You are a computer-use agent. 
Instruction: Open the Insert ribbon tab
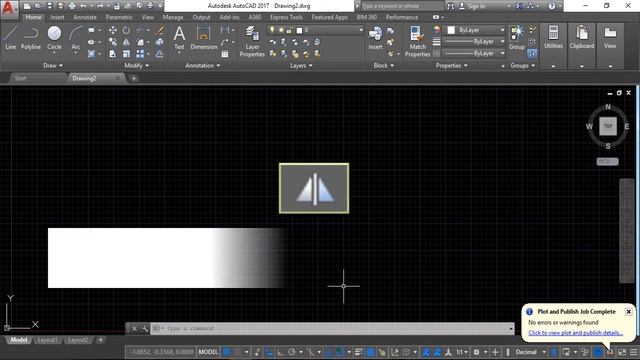pyautogui.click(x=57, y=17)
